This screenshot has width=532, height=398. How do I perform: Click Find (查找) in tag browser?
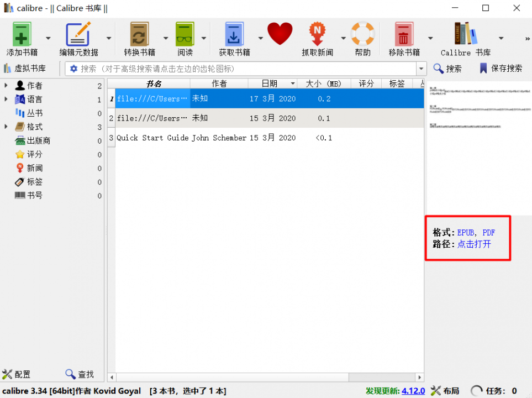pos(80,374)
